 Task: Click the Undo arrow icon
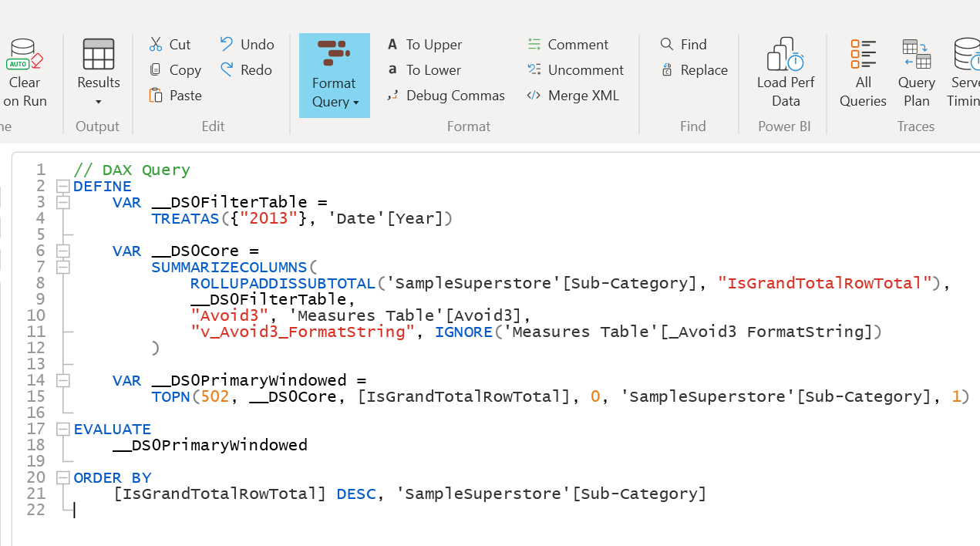tap(227, 44)
